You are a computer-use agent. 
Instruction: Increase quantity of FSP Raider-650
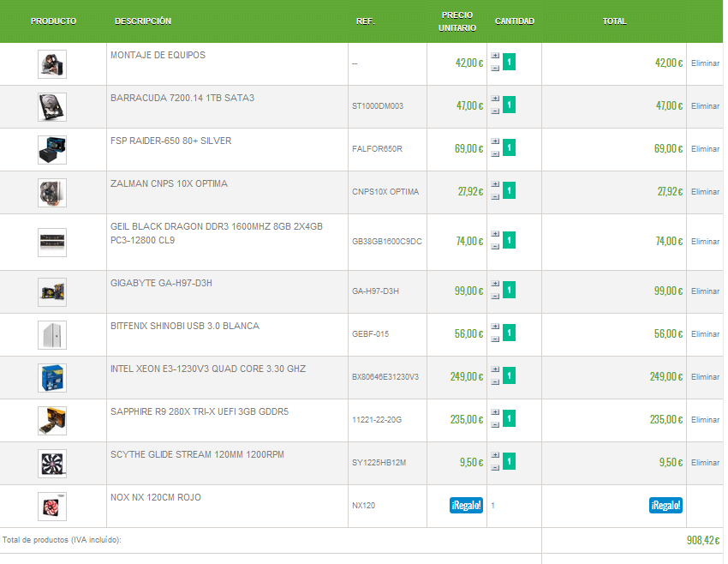pyautogui.click(x=495, y=141)
